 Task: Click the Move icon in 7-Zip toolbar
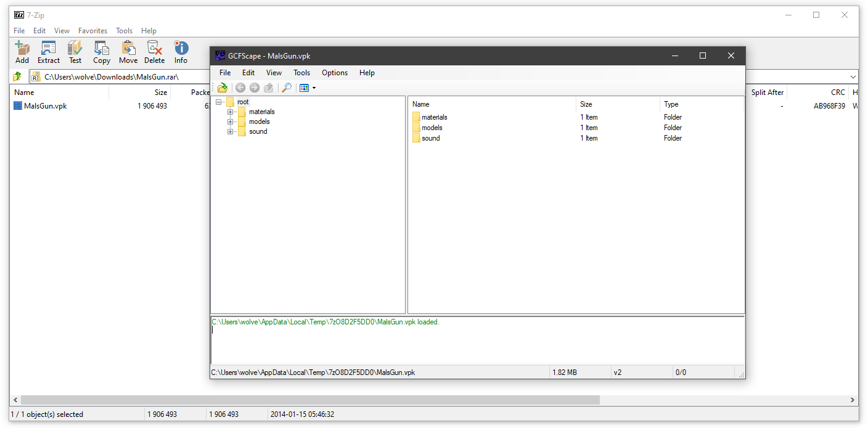pyautogui.click(x=128, y=48)
